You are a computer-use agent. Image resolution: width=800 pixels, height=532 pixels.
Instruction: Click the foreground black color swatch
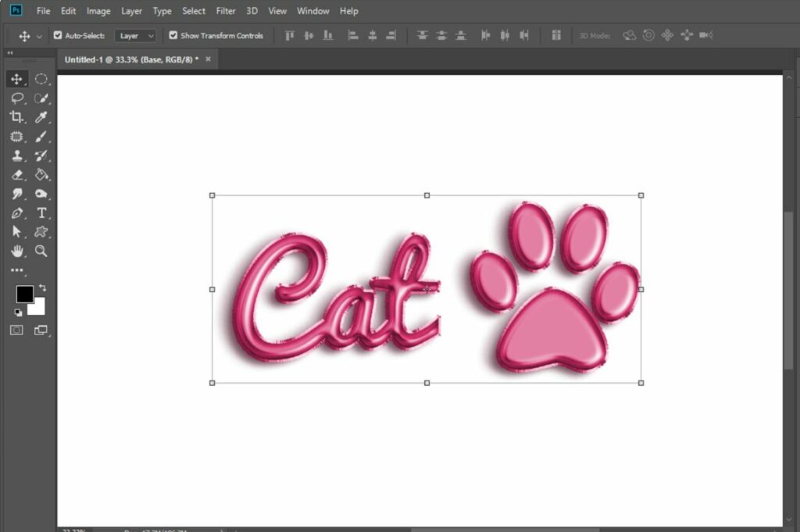[x=24, y=294]
